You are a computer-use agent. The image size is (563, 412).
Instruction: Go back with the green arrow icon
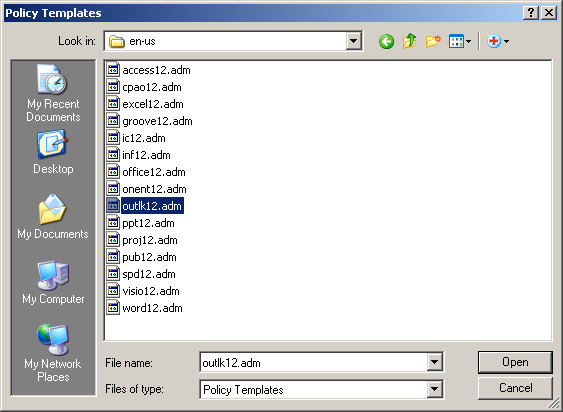tap(386, 41)
